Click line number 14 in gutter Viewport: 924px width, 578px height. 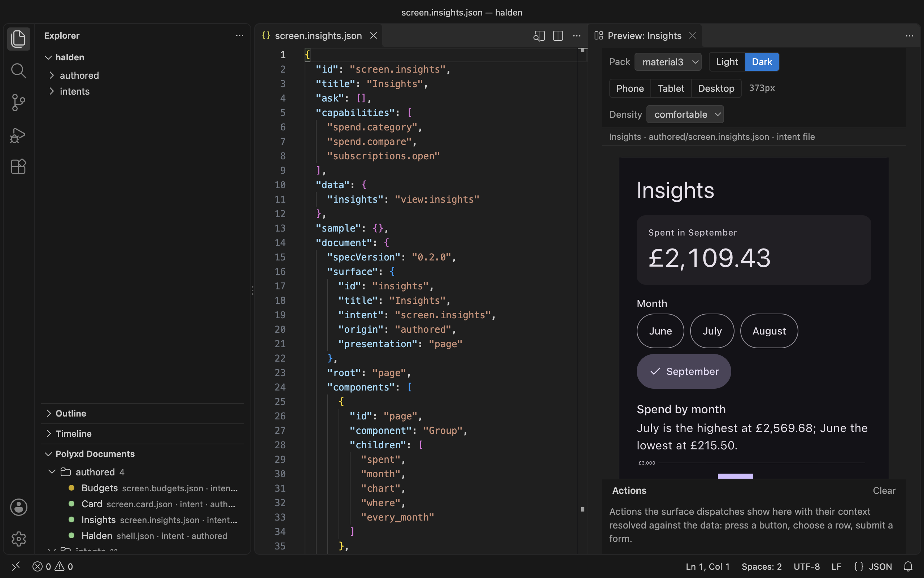280,243
